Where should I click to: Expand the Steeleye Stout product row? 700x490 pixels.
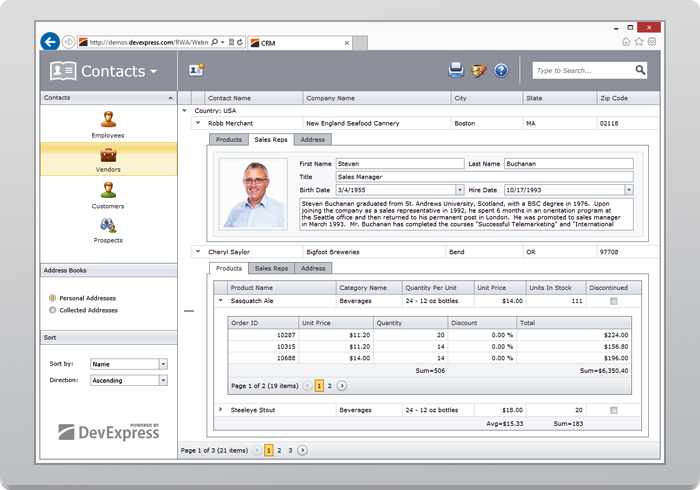coord(220,410)
